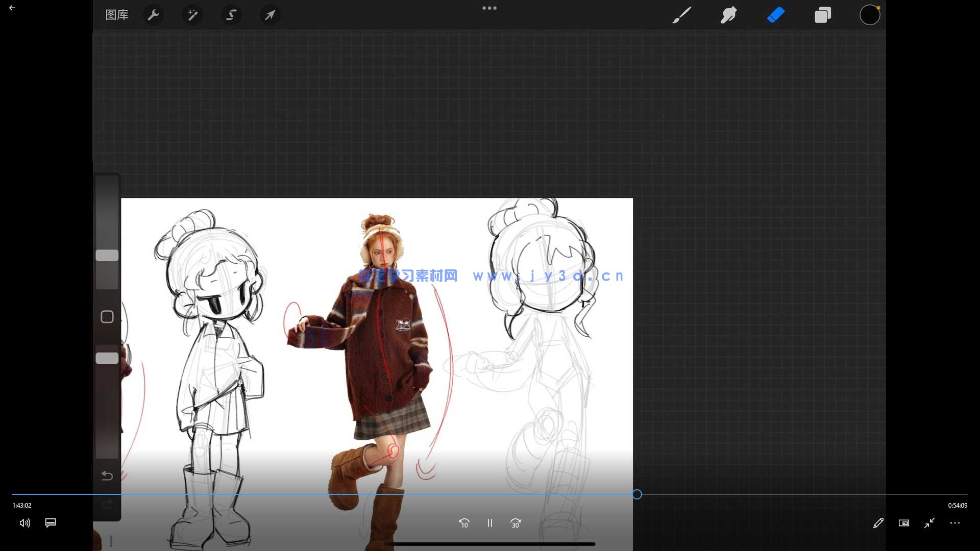
Task: Skip forward 30 seconds
Action: coord(516,523)
